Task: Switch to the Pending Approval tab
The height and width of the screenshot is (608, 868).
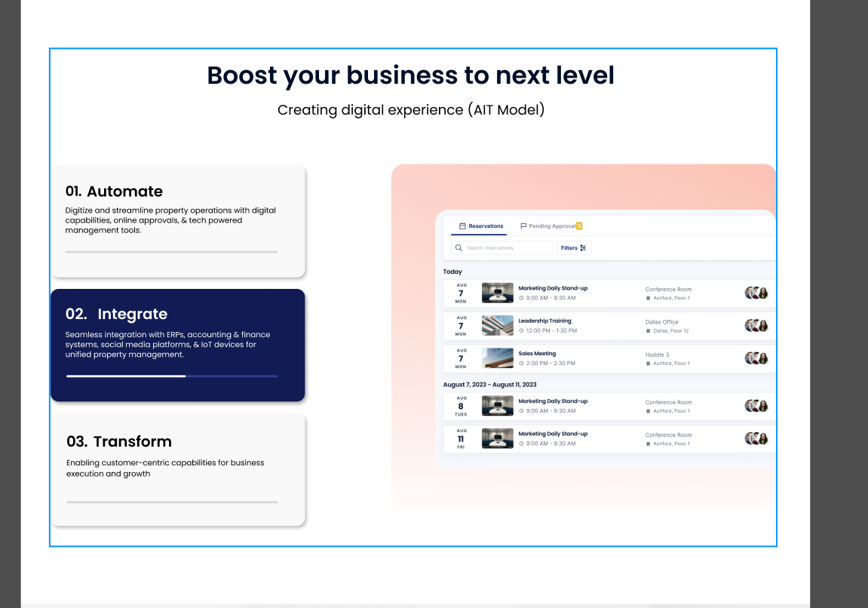Action: [x=551, y=226]
